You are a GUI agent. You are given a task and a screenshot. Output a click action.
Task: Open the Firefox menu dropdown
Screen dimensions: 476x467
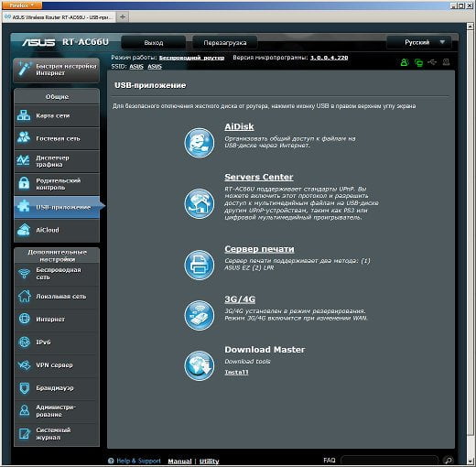pos(21,5)
